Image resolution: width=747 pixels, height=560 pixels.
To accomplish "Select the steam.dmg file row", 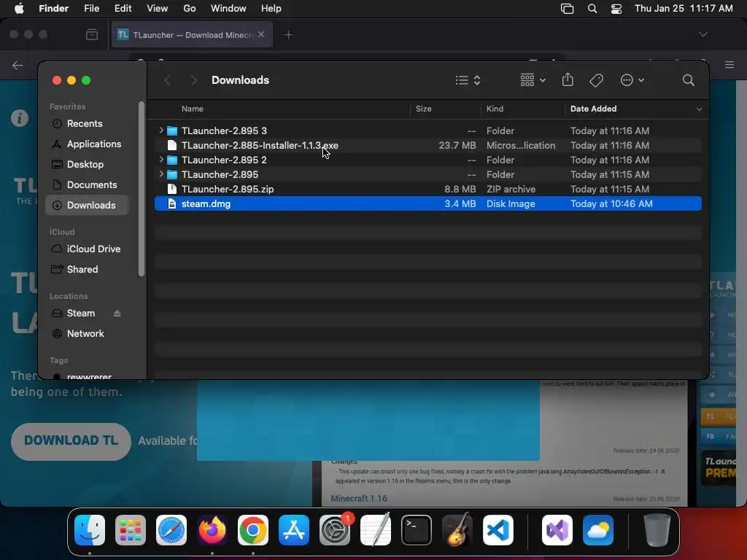I will pos(428,204).
